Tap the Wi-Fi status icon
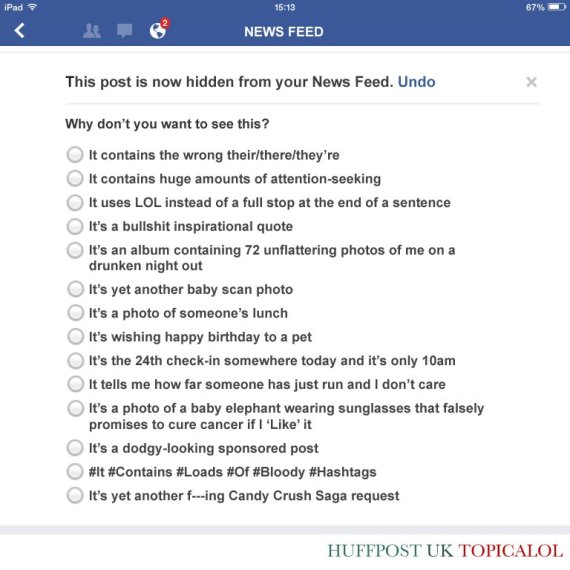Screen dimensions: 570x570 32,7
